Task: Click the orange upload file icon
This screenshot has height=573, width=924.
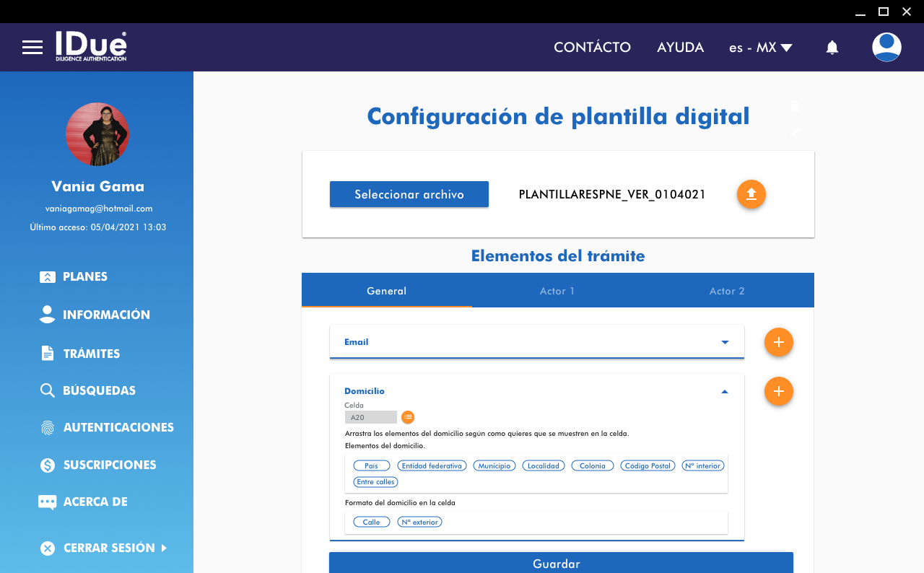Action: [751, 194]
